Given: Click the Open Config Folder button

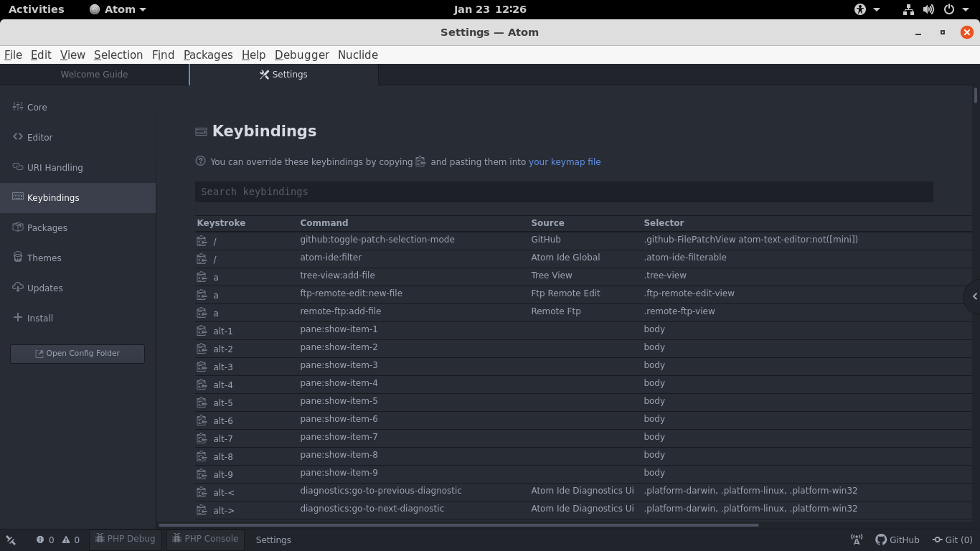Looking at the screenshot, I should (x=77, y=354).
